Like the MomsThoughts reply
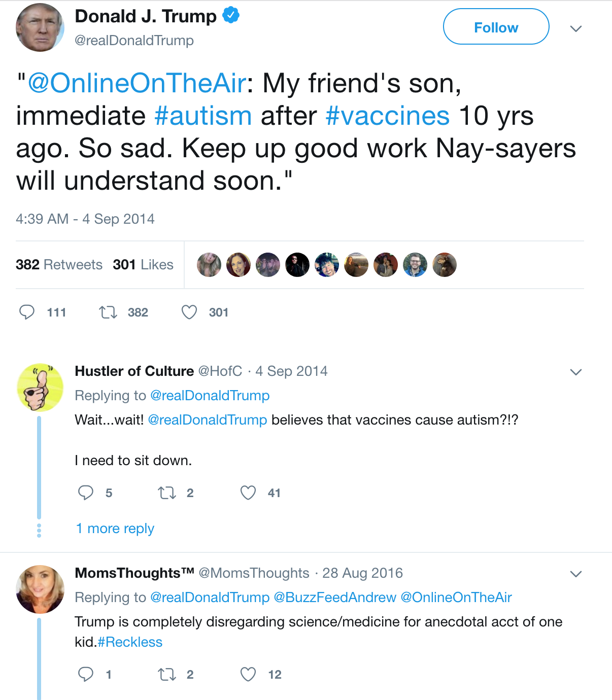 (248, 674)
